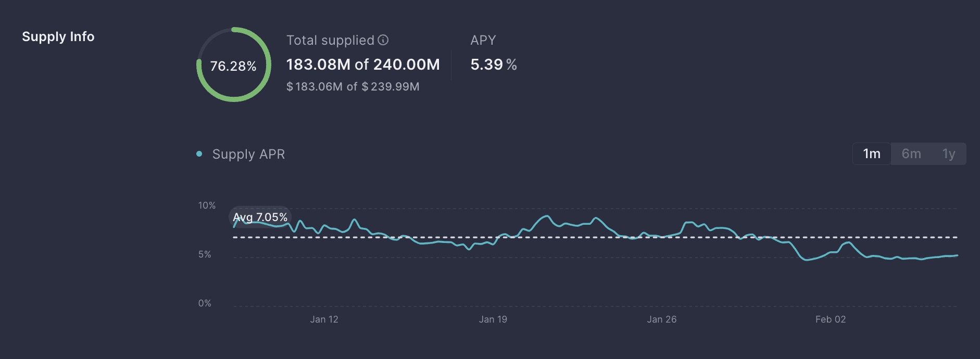Click the 10% y-axis label
The height and width of the screenshot is (359, 980).
pyautogui.click(x=207, y=206)
